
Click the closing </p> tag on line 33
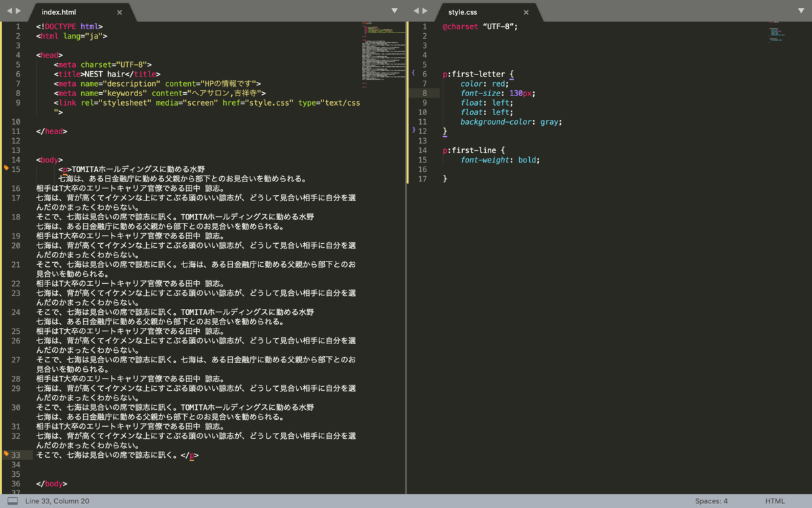[190, 455]
